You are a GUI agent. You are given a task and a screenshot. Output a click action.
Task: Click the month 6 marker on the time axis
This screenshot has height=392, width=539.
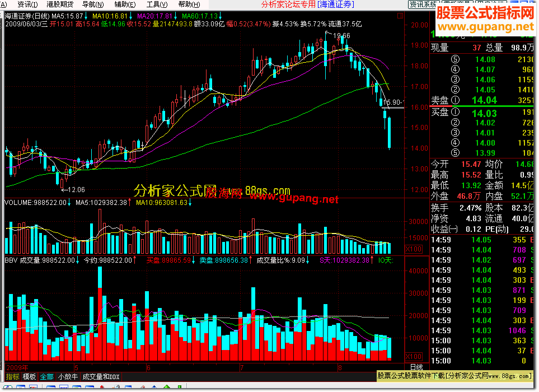click(x=148, y=367)
